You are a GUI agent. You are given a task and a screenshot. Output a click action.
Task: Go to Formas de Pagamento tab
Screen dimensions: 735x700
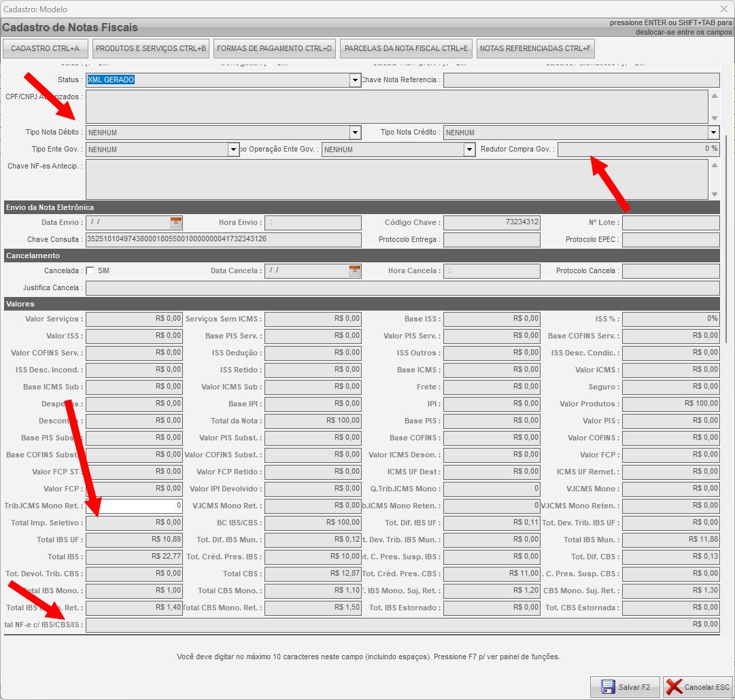(x=274, y=48)
